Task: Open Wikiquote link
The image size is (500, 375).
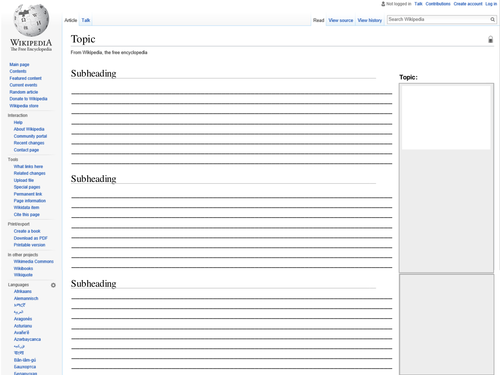Action: tap(23, 275)
